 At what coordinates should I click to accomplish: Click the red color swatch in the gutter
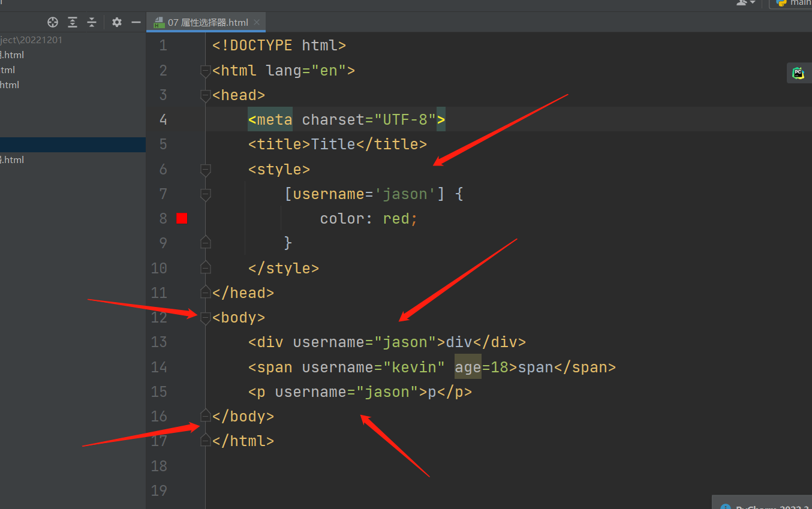click(x=182, y=219)
